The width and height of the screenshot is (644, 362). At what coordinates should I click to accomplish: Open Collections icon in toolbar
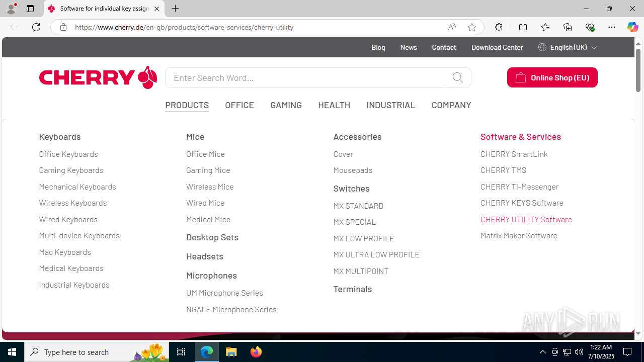coord(568,27)
